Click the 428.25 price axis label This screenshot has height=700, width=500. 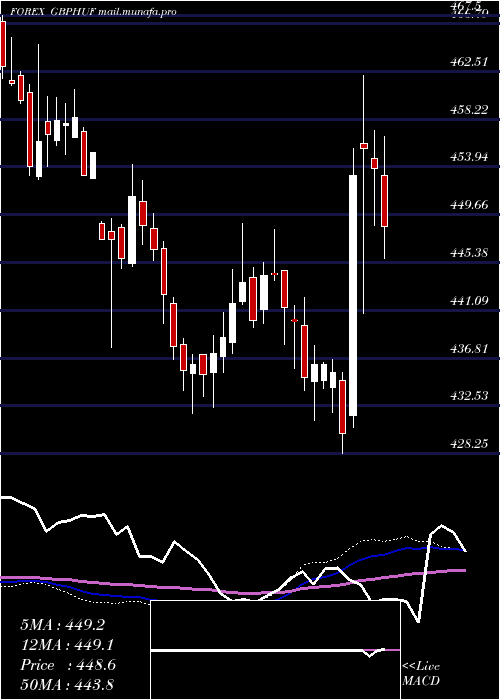(468, 444)
